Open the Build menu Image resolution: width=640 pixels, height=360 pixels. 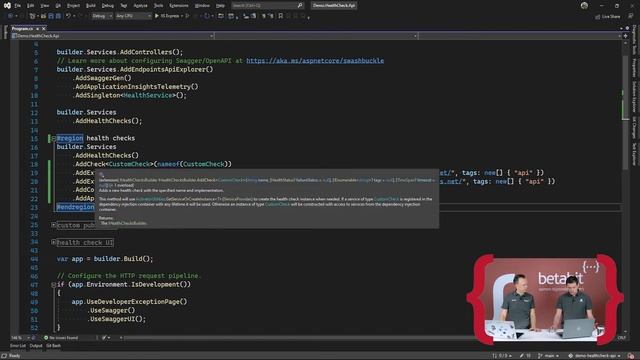click(91, 6)
